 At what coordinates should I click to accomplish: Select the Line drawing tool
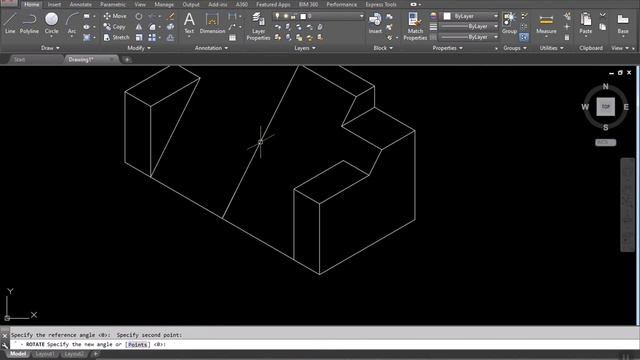coord(10,23)
